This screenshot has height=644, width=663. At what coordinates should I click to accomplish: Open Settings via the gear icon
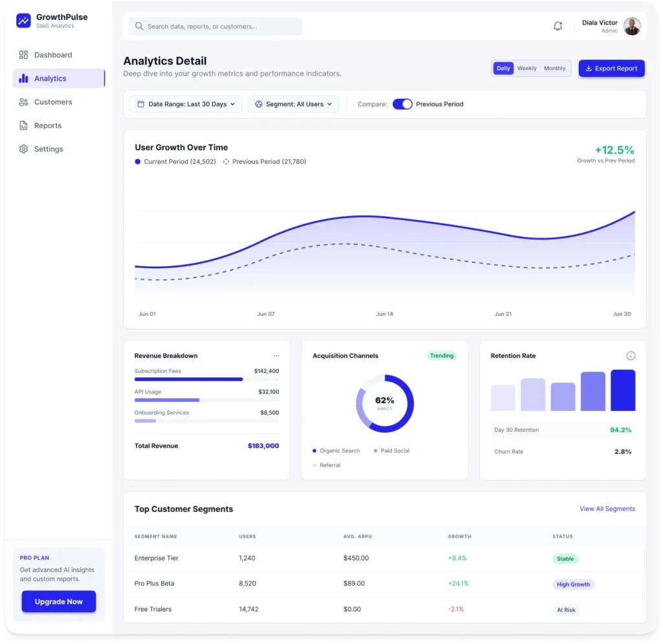22,149
